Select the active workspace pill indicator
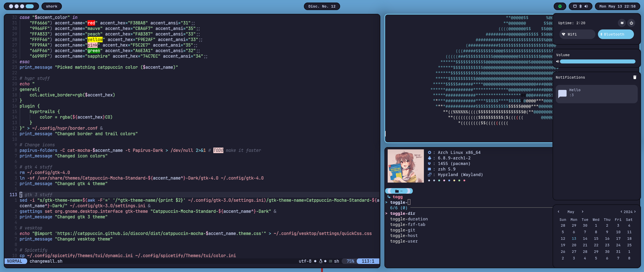The height and width of the screenshot is (272, 644). (30, 6)
